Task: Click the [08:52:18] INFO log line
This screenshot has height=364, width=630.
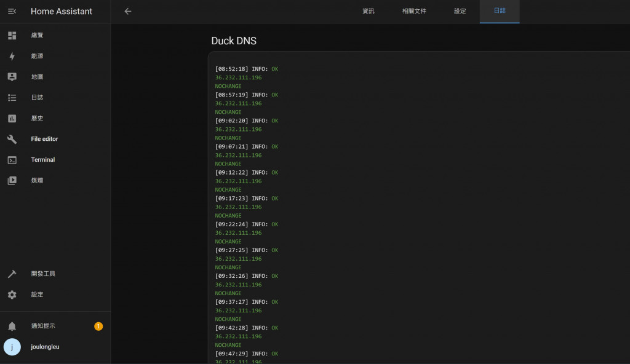Action: coord(246,69)
